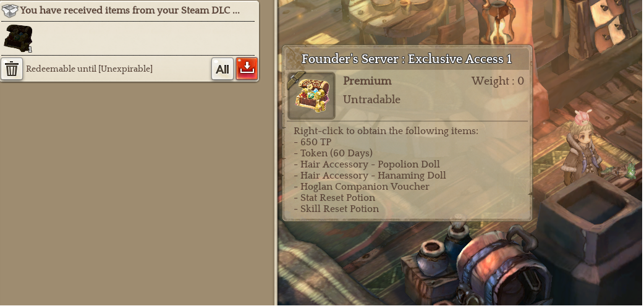Select the dark treasure chest item in mailbox
This screenshot has width=644, height=306.
18,38
